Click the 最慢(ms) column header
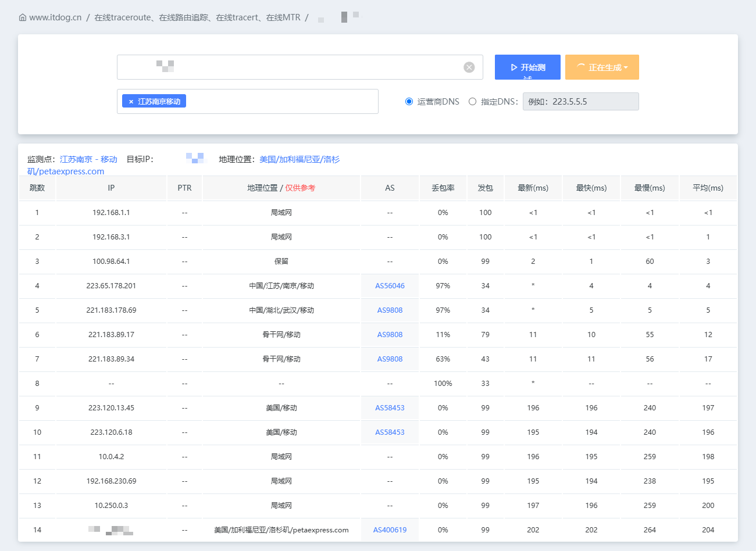Viewport: 756px width, 551px height. point(650,188)
